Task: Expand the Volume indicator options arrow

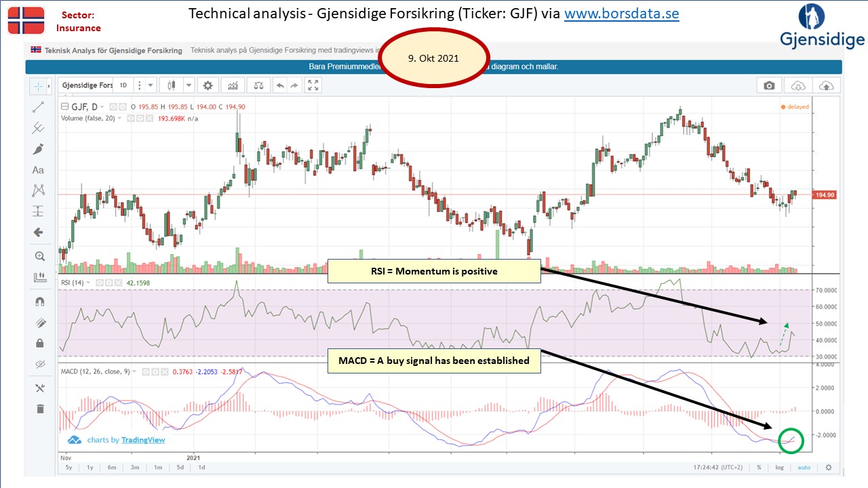Action: pyautogui.click(x=120, y=118)
